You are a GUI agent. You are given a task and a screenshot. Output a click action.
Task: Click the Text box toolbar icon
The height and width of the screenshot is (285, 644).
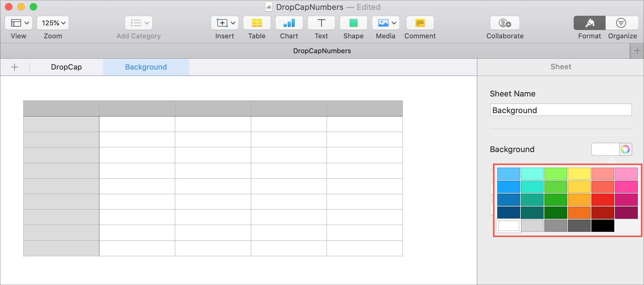click(x=321, y=23)
